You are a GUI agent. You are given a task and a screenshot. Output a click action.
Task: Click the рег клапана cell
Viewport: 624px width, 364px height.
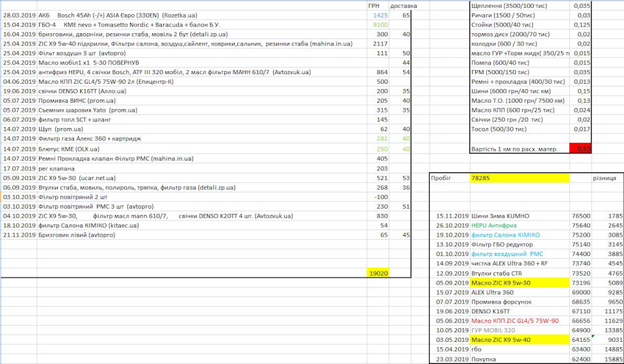coord(201,168)
